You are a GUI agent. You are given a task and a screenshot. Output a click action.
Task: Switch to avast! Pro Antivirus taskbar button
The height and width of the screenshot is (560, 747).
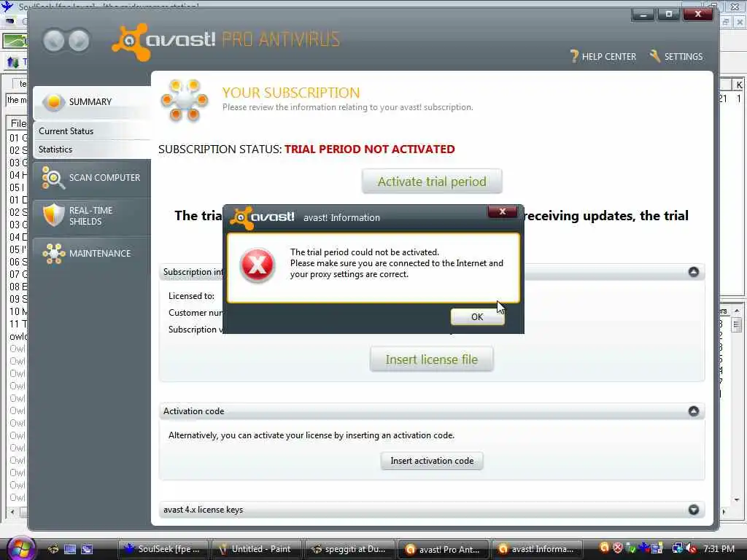coord(443,549)
